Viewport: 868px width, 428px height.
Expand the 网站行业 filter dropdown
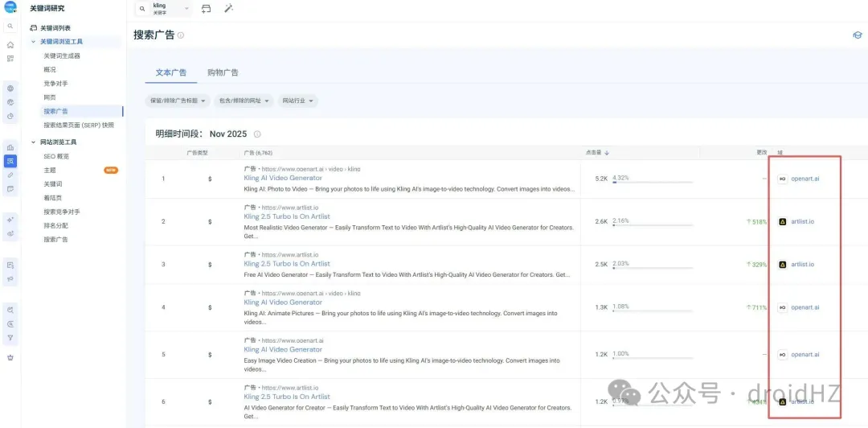(x=297, y=101)
